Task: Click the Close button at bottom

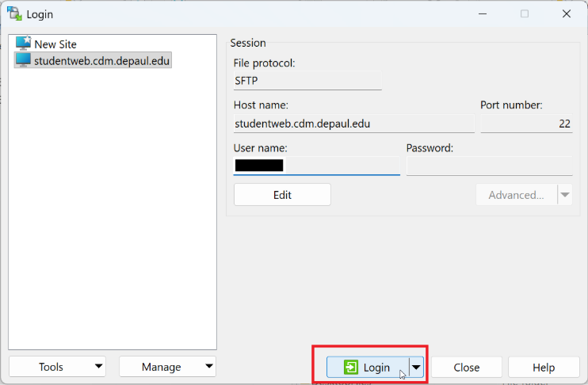Action: 467,368
